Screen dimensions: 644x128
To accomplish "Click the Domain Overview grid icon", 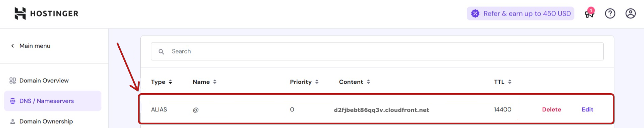I will (x=13, y=80).
